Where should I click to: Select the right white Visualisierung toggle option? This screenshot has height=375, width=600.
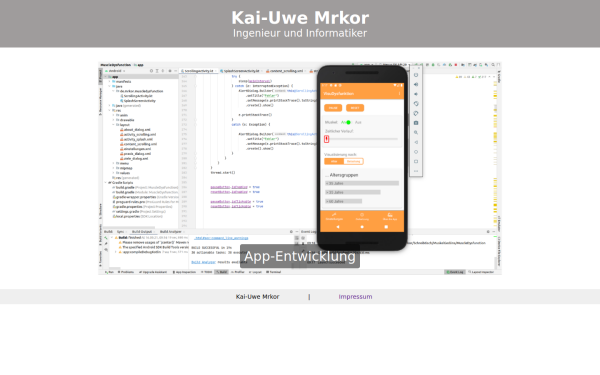coord(353,161)
